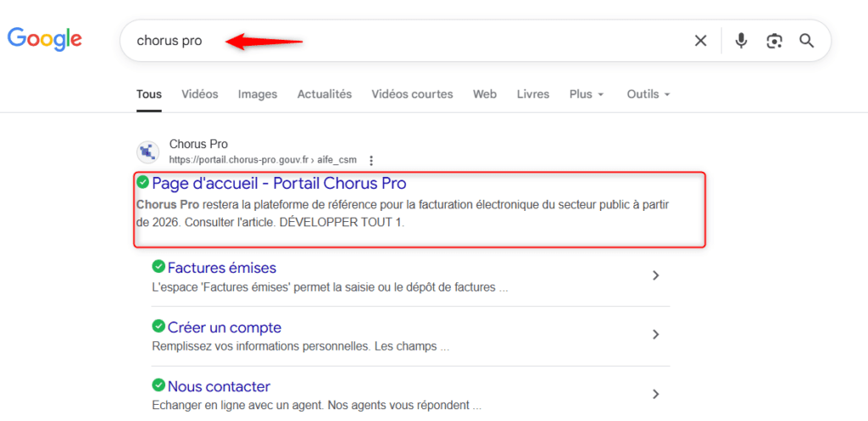Open the Outils dropdown
This screenshot has width=868, height=421.
(648, 95)
